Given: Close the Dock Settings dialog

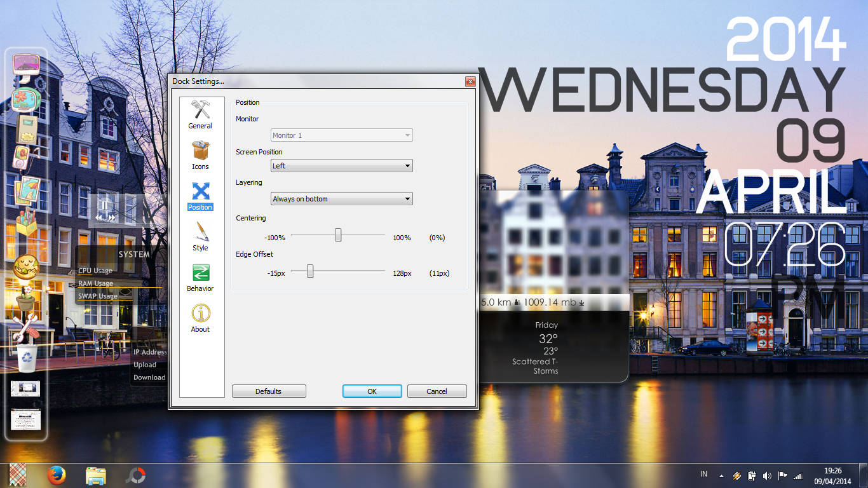Looking at the screenshot, I should [x=470, y=81].
